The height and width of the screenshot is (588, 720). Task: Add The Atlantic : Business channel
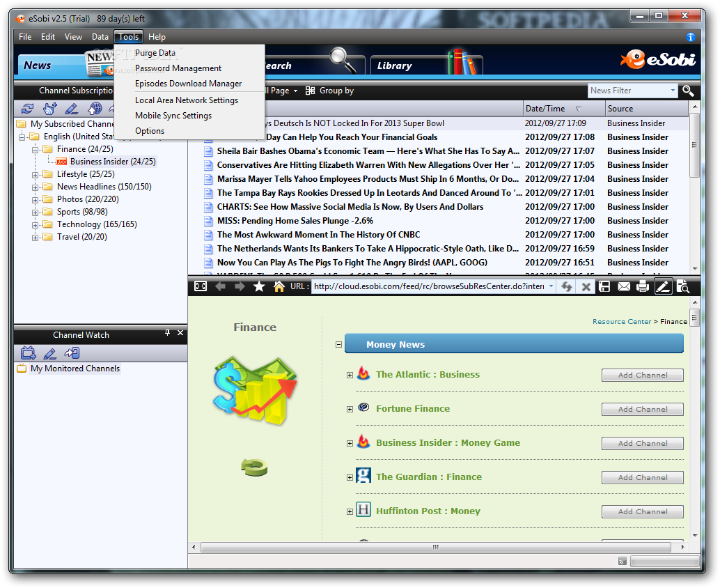[643, 376]
